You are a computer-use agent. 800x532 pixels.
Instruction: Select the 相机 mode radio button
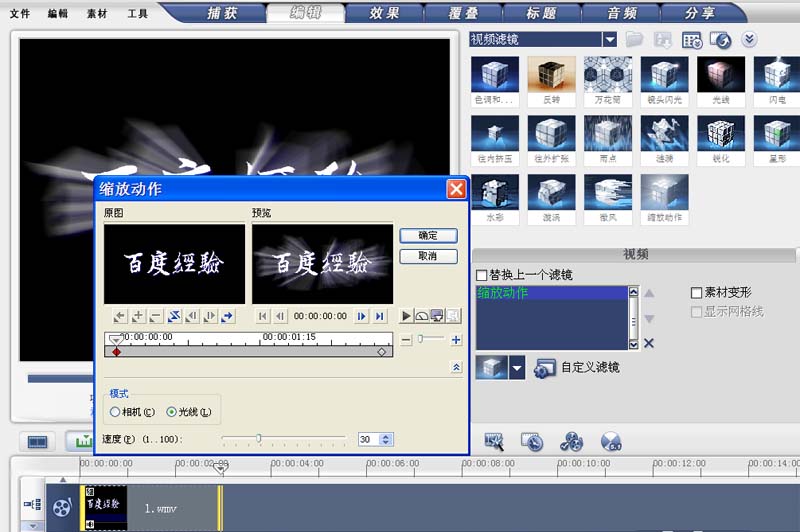115,412
